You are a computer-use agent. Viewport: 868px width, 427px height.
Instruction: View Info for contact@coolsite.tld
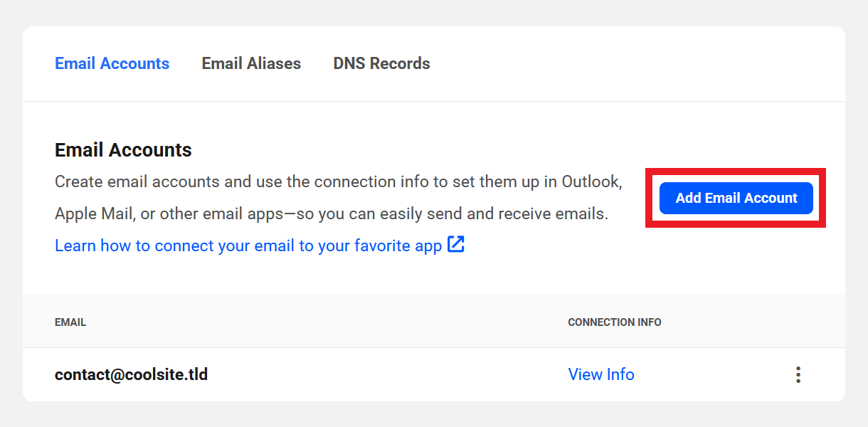pos(601,374)
